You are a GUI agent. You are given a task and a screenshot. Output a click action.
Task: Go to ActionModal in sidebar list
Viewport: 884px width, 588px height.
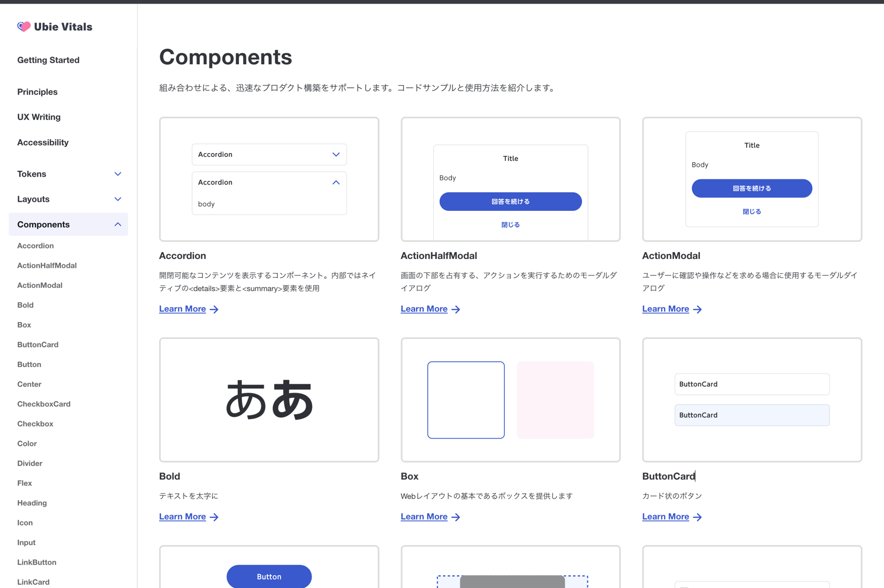[x=40, y=285]
